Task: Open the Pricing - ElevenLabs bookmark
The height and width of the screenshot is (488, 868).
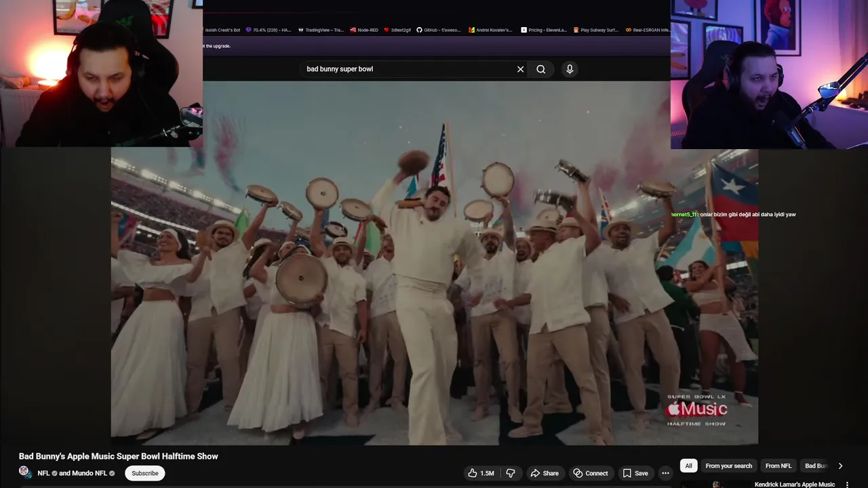Action: pos(544,30)
